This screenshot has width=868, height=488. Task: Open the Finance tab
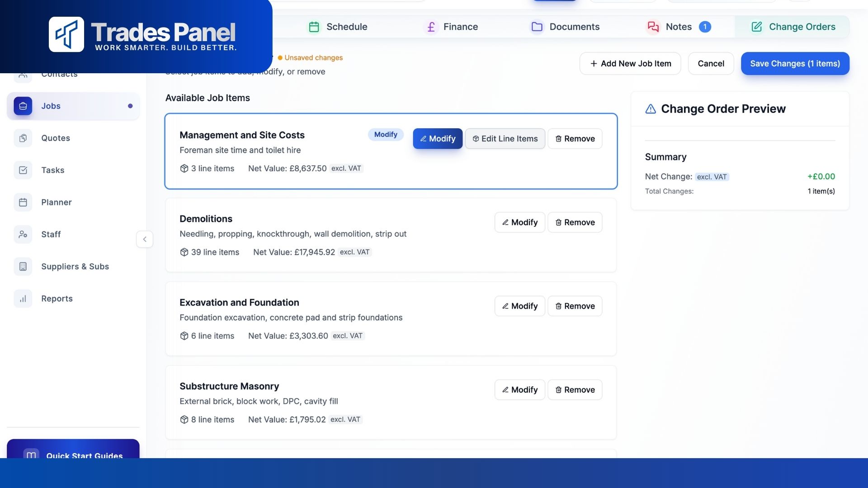(452, 27)
